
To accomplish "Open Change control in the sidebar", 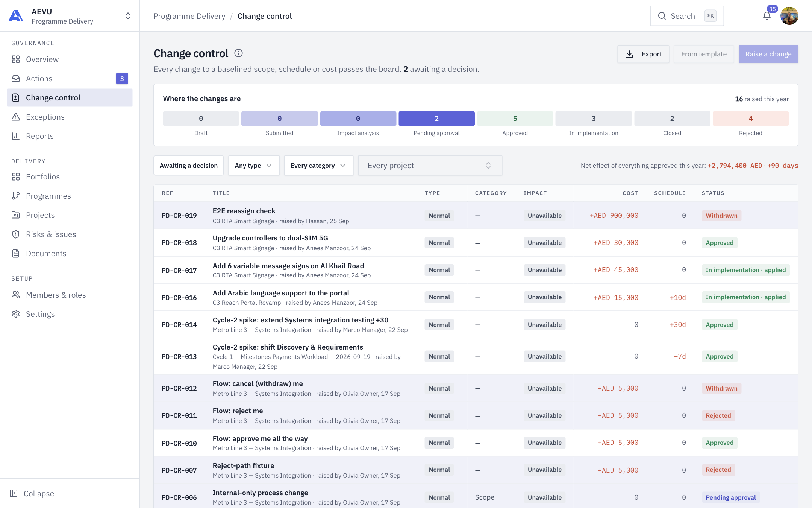I will (x=70, y=98).
